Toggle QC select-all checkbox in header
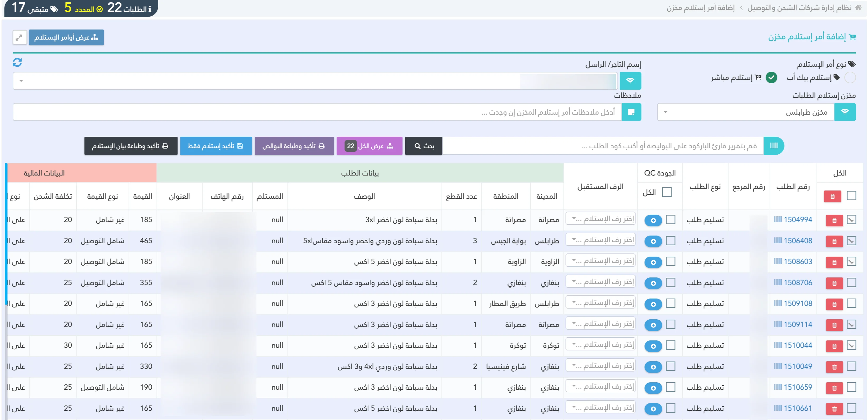Viewport: 868px width, 420px height. click(x=667, y=192)
